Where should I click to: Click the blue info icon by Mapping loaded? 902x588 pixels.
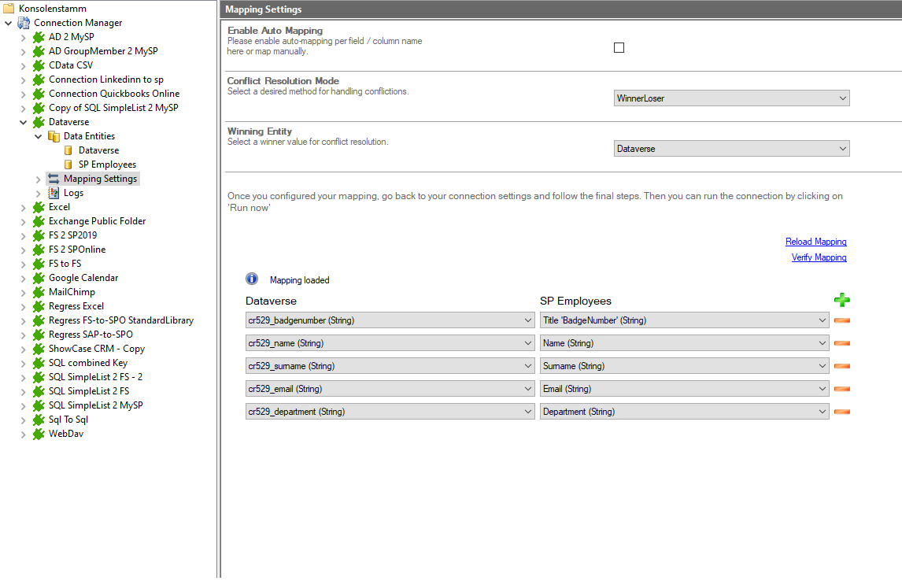(252, 279)
